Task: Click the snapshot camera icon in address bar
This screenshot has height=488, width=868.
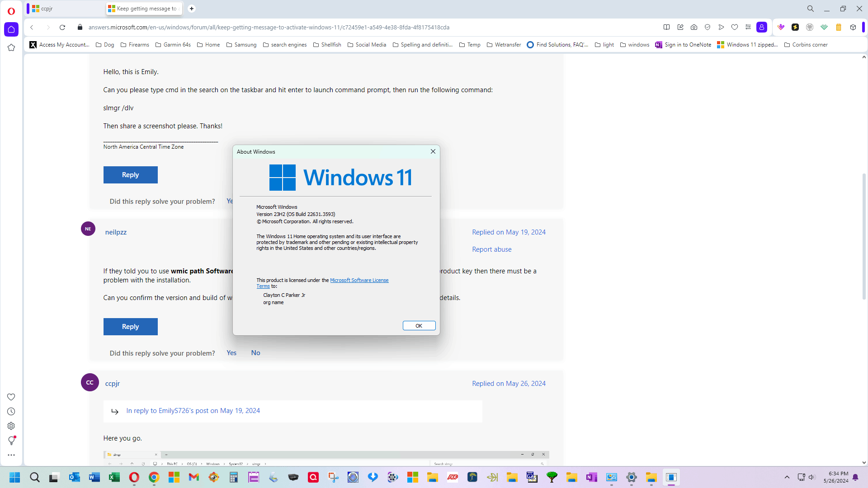Action: tap(694, 27)
